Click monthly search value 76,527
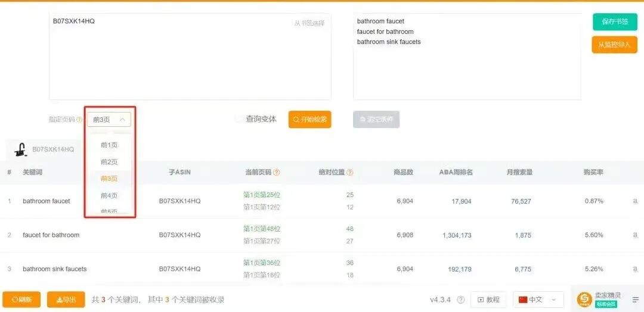Screen dimensions: 644x312 pos(521,201)
